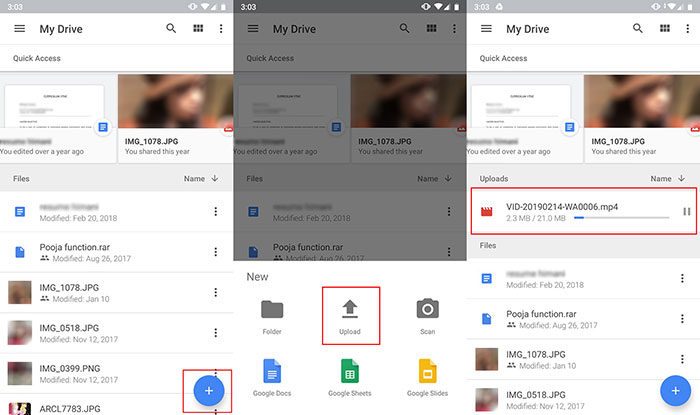
Task: Open hamburger menu in the Uploads screenshot
Action: (x=486, y=29)
